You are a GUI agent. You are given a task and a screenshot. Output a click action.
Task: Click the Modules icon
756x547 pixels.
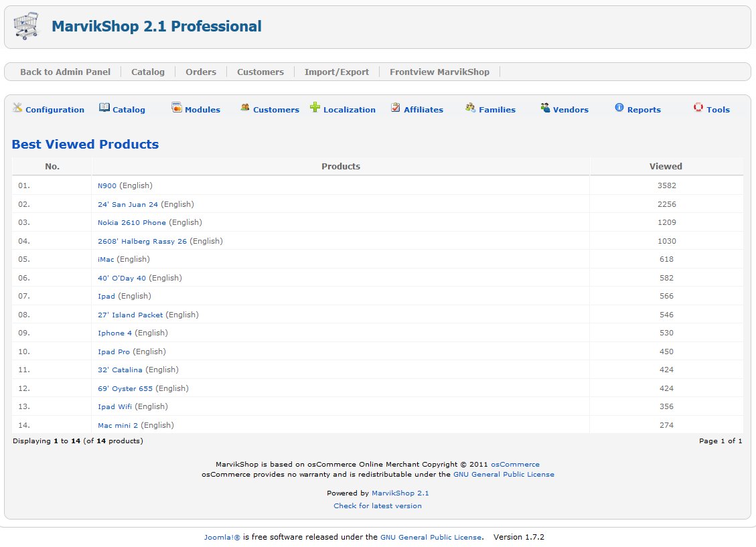177,108
